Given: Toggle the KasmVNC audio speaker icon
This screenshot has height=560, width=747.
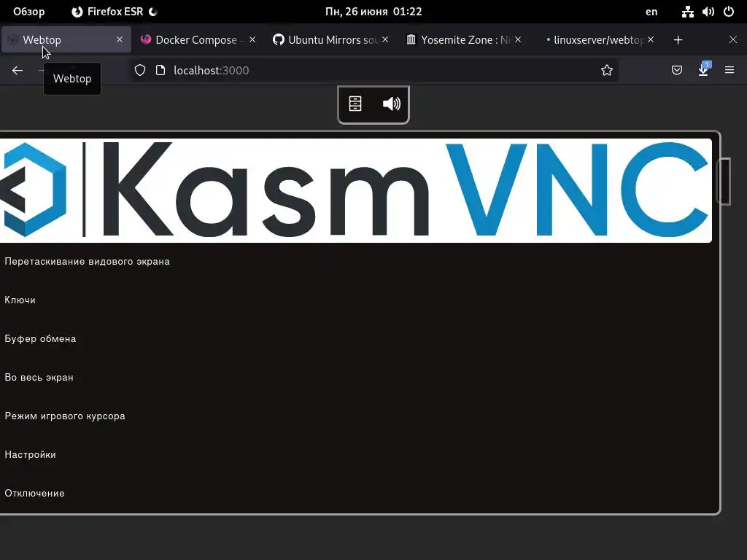Looking at the screenshot, I should point(392,104).
